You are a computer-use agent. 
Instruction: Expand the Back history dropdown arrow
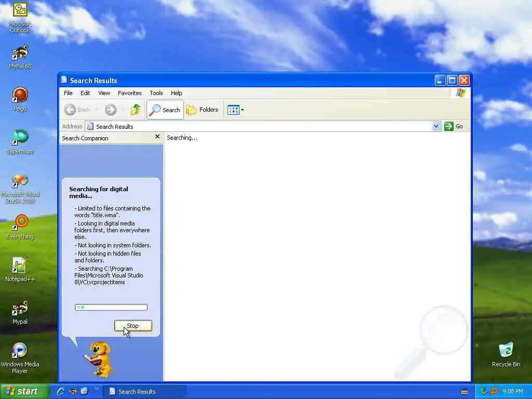97,110
